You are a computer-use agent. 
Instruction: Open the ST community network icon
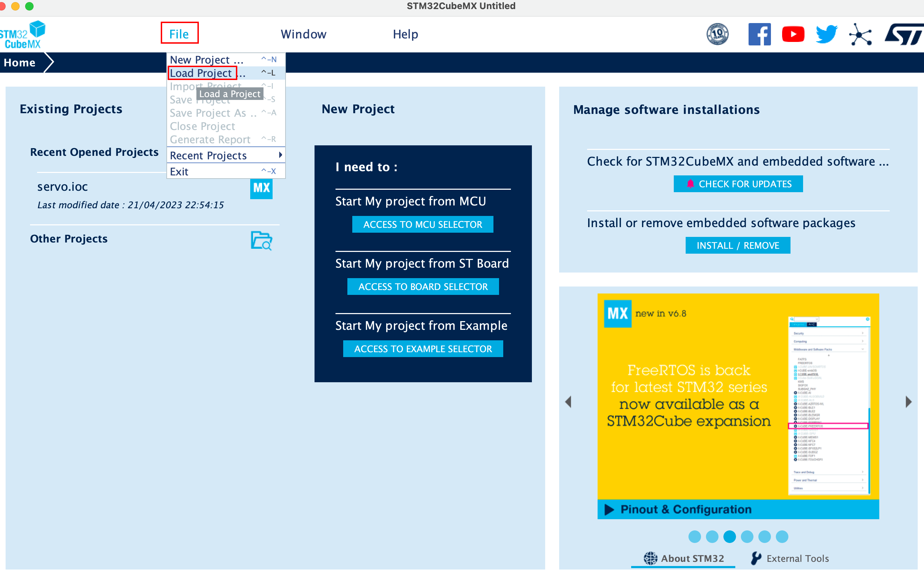pos(860,35)
